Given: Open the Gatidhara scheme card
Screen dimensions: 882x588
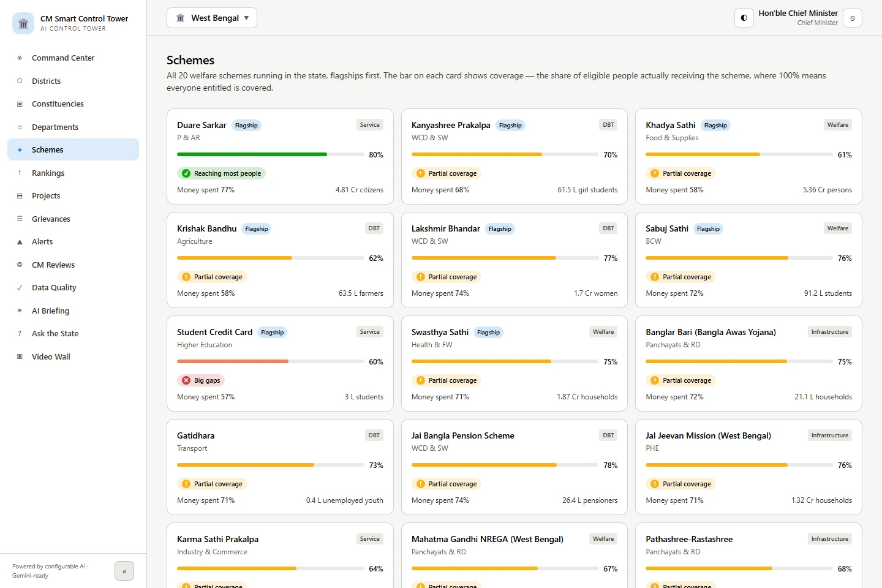Looking at the screenshot, I should tap(280, 467).
